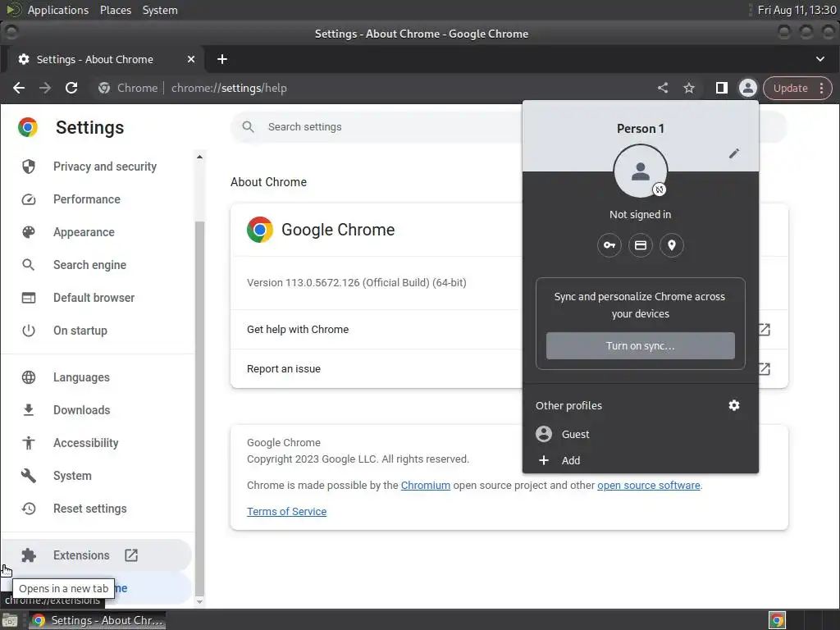Click Report an issue row
Screen dimensions: 840x630
(x=509, y=369)
